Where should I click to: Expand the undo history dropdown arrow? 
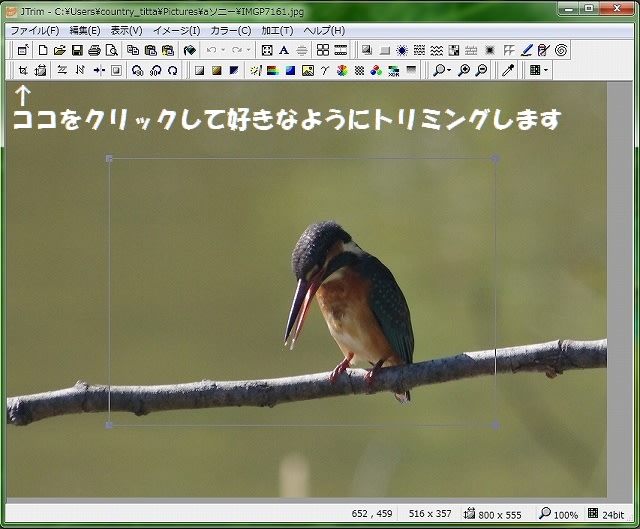pyautogui.click(x=223, y=50)
